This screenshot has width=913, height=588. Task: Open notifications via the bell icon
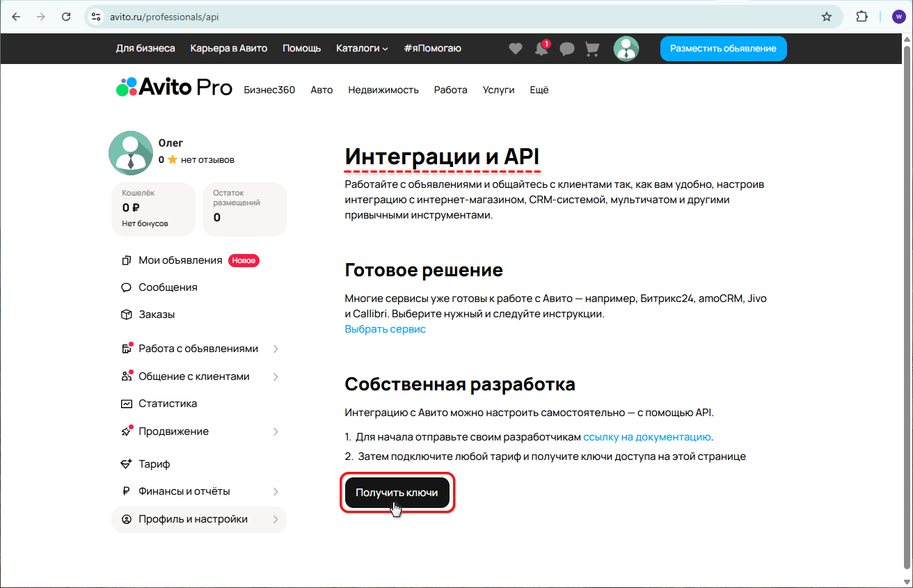pos(541,48)
